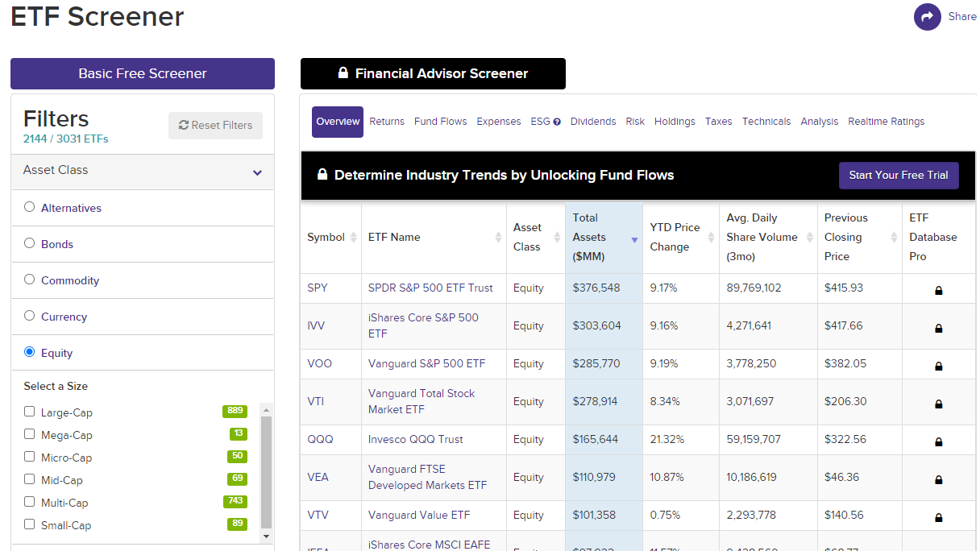Image resolution: width=980 pixels, height=551 pixels.
Task: Click the ESG help question mark icon
Action: pyautogui.click(x=557, y=122)
